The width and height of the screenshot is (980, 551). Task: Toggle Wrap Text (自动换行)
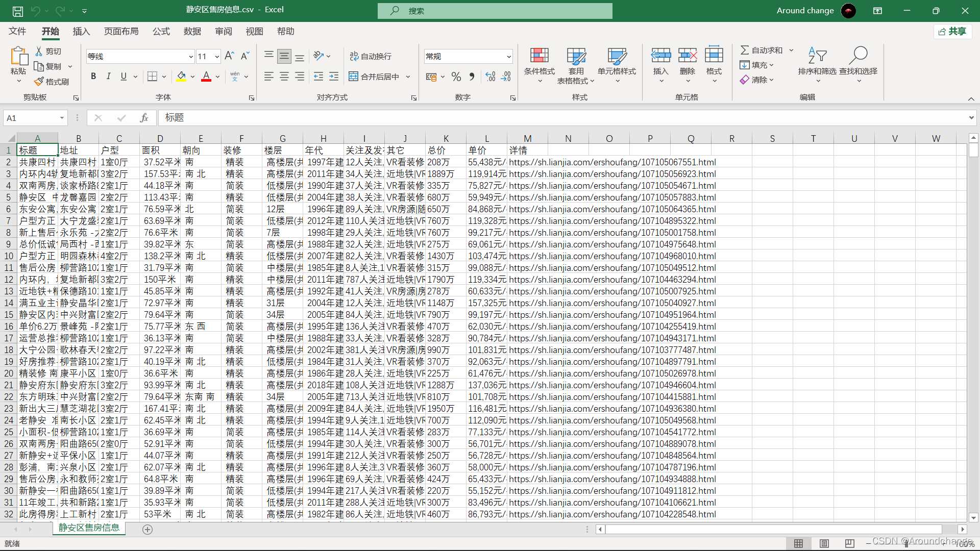371,56
